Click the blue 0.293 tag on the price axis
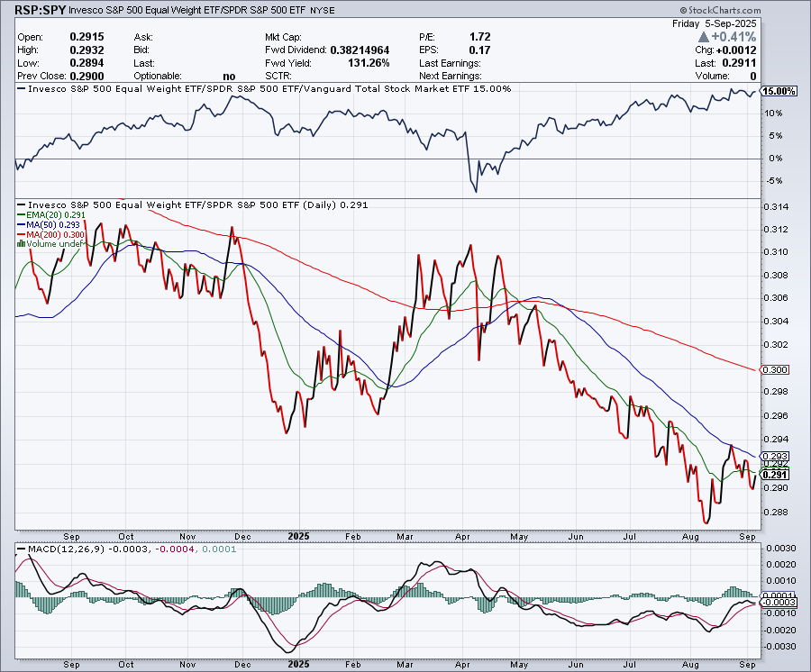The image size is (811, 672). pos(775,457)
